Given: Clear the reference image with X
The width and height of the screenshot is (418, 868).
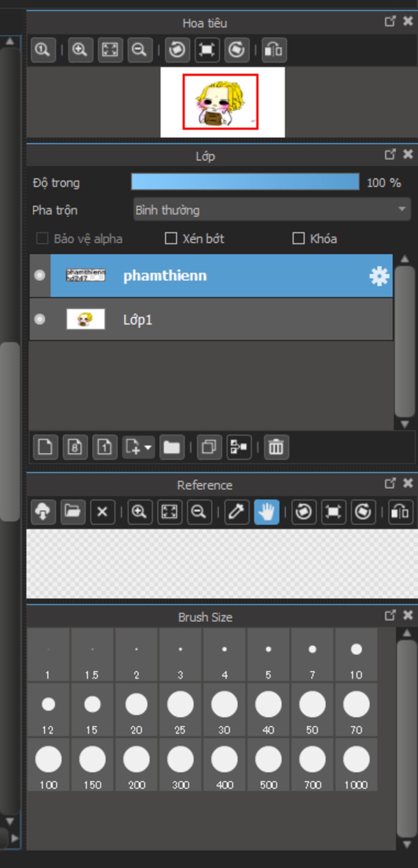Looking at the screenshot, I should (102, 512).
